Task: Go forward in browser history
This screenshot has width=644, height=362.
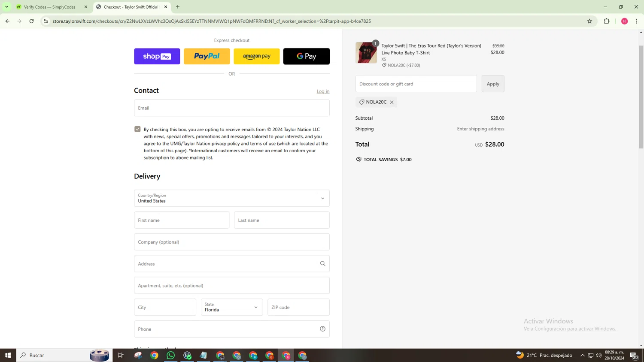Action: (19, 21)
